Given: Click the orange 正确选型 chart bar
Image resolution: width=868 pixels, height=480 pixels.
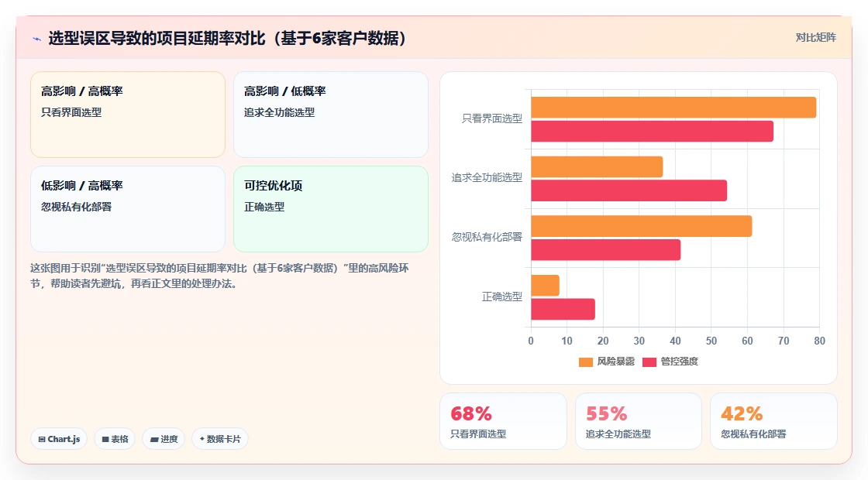Looking at the screenshot, I should coord(546,286).
